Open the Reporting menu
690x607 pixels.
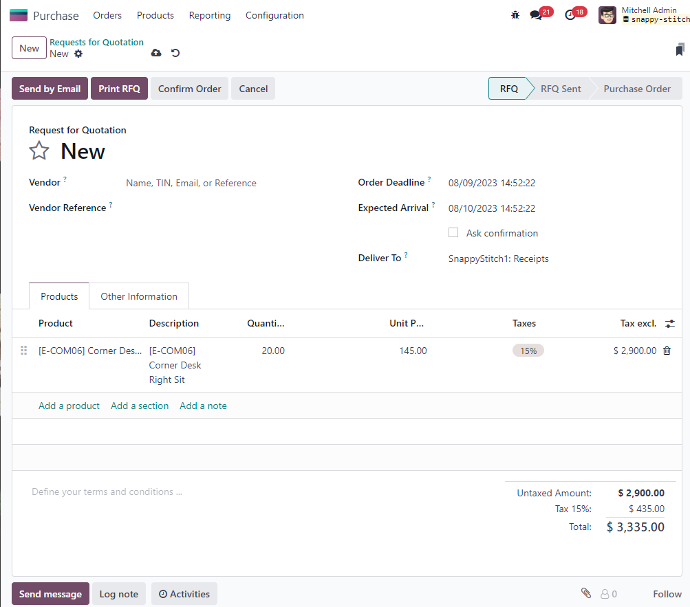click(210, 15)
